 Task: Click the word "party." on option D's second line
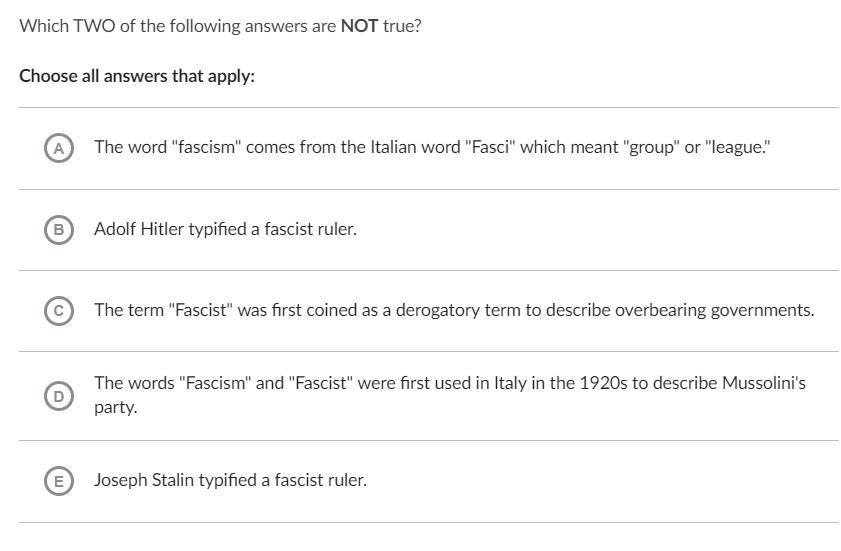pyautogui.click(x=115, y=408)
